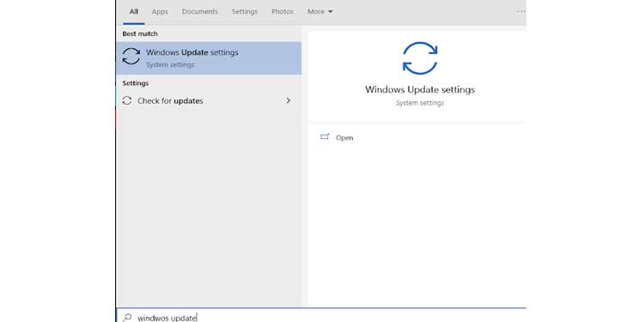Focus the search box containing windwos update
Viewport: 644px width, 322px height.
click(x=321, y=315)
